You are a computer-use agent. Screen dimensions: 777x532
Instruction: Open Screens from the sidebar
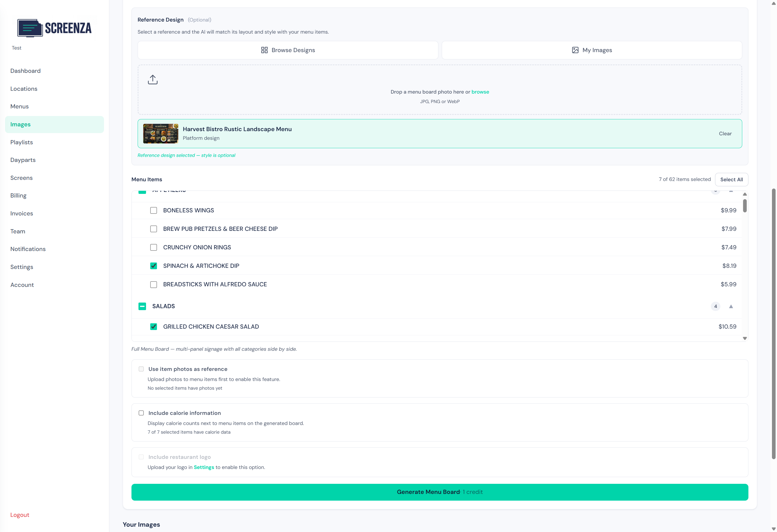click(x=21, y=178)
